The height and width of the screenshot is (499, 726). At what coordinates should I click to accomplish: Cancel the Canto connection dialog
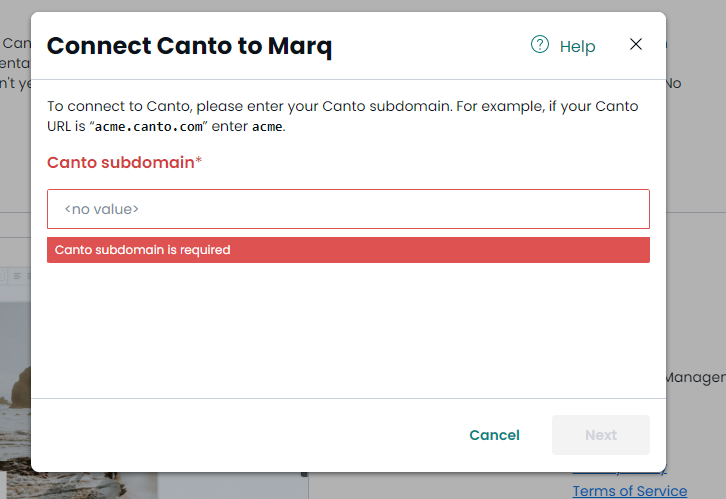pyautogui.click(x=494, y=435)
